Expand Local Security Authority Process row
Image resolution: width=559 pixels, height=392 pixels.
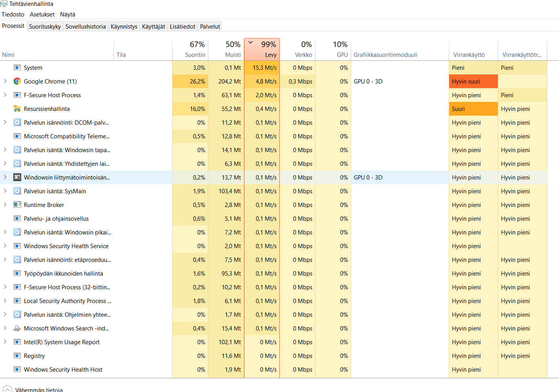point(5,301)
